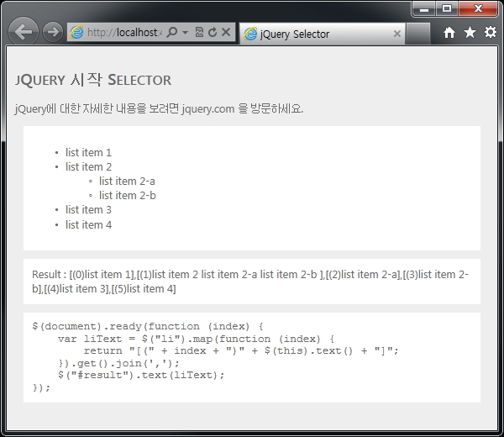Click the '}).get().join' code line
This screenshot has width=504, height=437.
pos(119,363)
